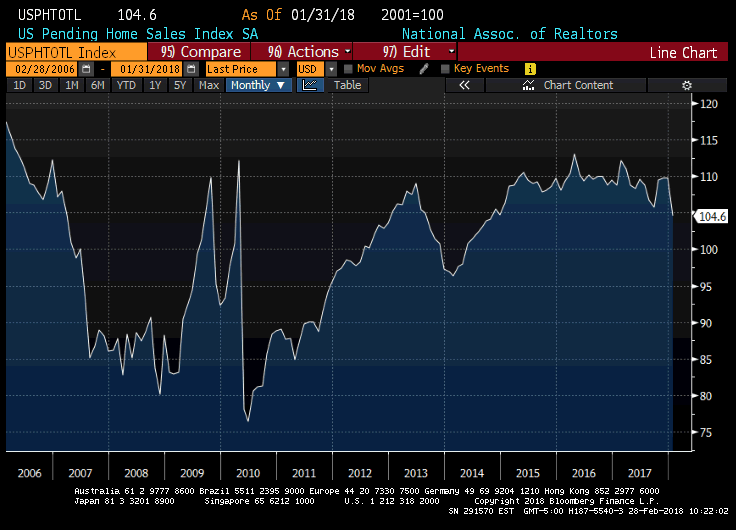Click the yellow info icon
This screenshot has height=530, width=736.
point(530,69)
